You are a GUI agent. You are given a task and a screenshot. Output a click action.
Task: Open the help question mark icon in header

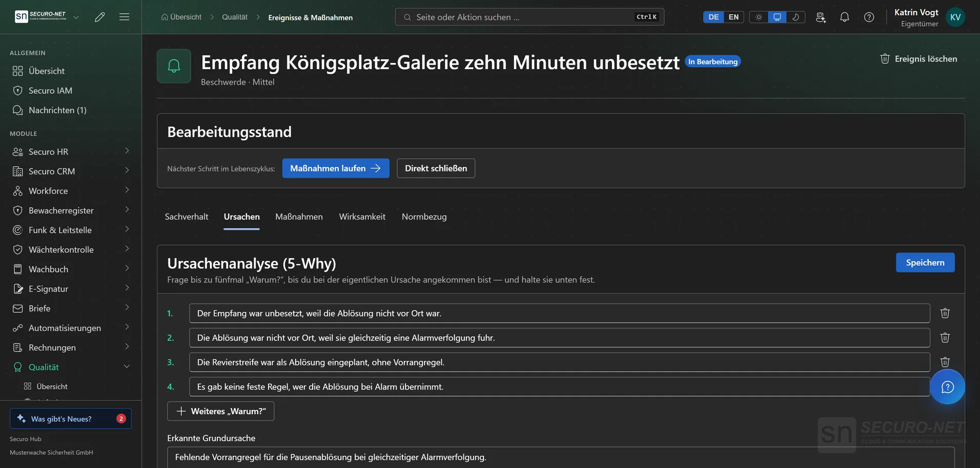[x=869, y=17]
